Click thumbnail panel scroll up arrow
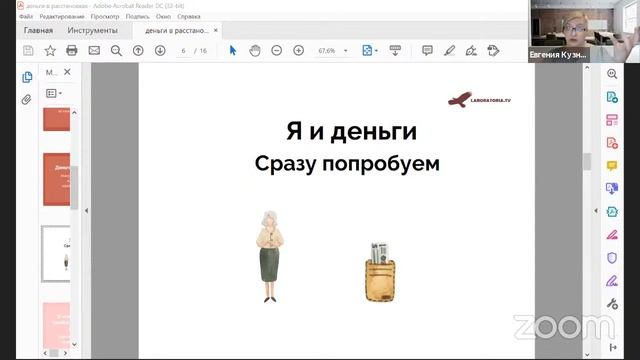Screen dimensions: 640x360 pos(74,112)
